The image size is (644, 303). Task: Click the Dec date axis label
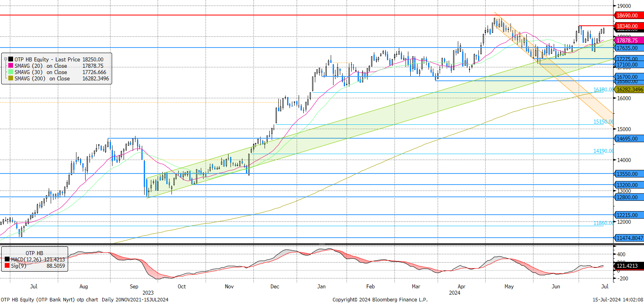[275, 286]
